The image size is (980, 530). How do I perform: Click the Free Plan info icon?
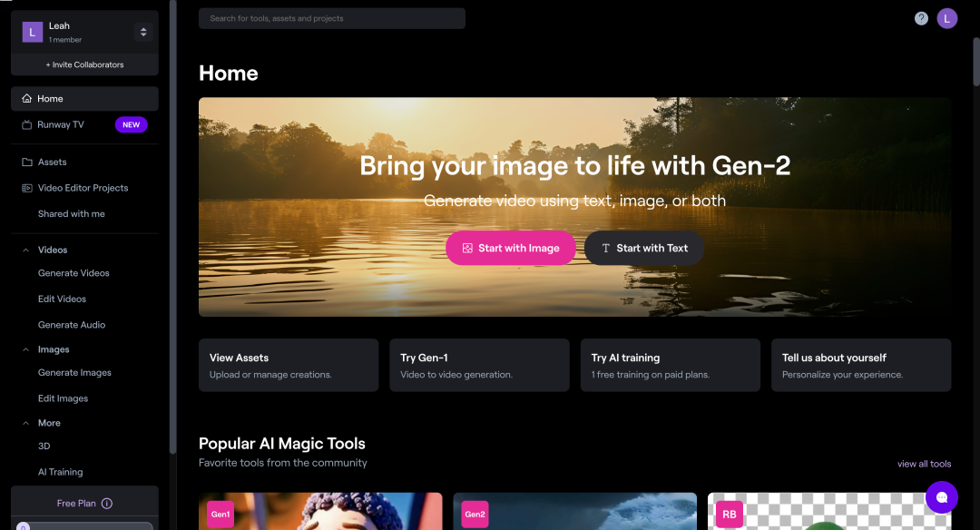click(x=107, y=503)
